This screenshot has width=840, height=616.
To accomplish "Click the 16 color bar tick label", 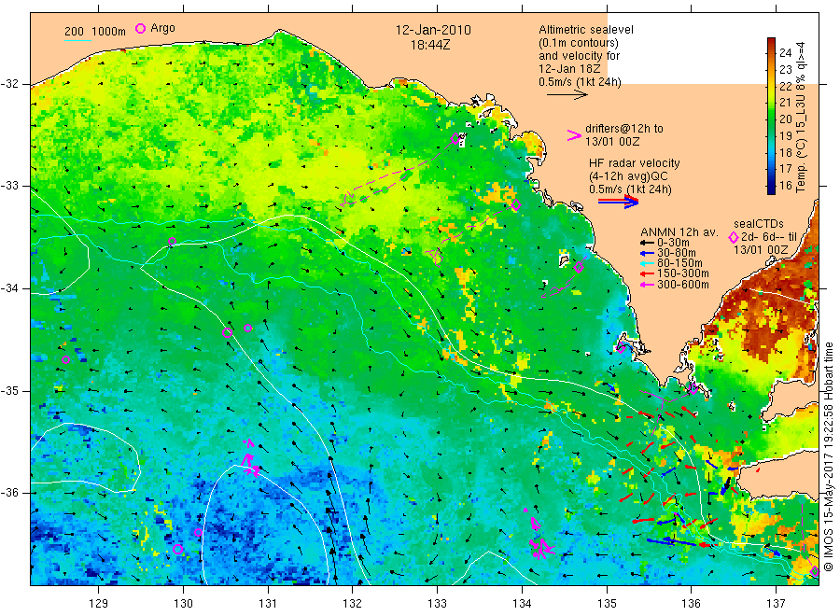I will point(785,186).
